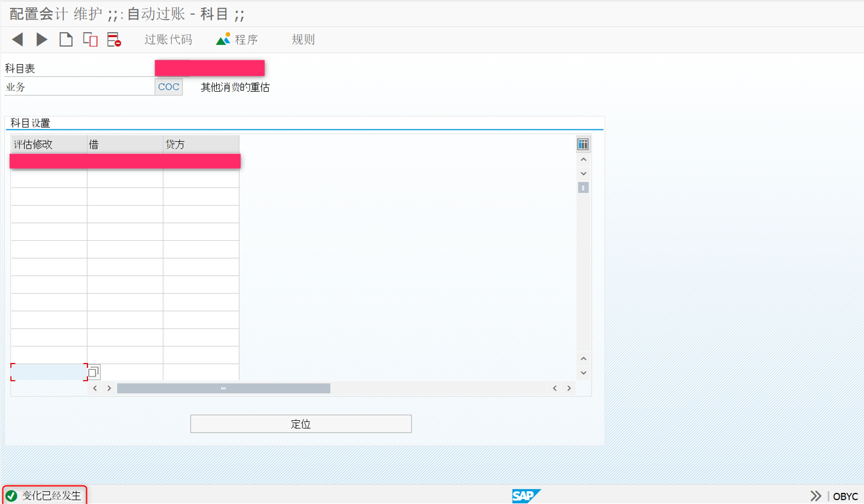Image resolution: width=864 pixels, height=504 pixels.
Task: Select the empty cell with multi-selection icon
Action: point(48,372)
